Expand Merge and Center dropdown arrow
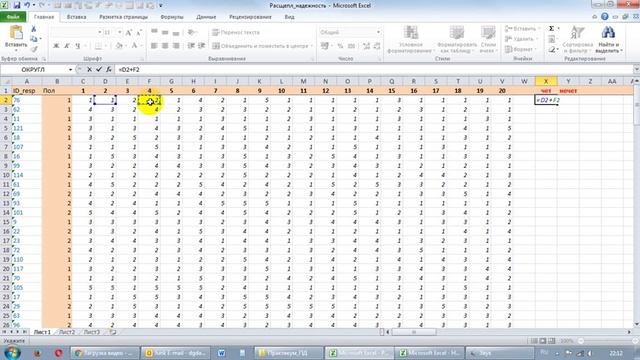Screen dimensions: 640x360 311,46
